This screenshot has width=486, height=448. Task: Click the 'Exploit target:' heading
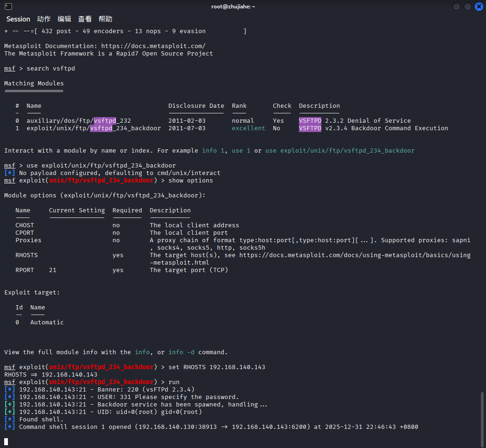pos(32,292)
